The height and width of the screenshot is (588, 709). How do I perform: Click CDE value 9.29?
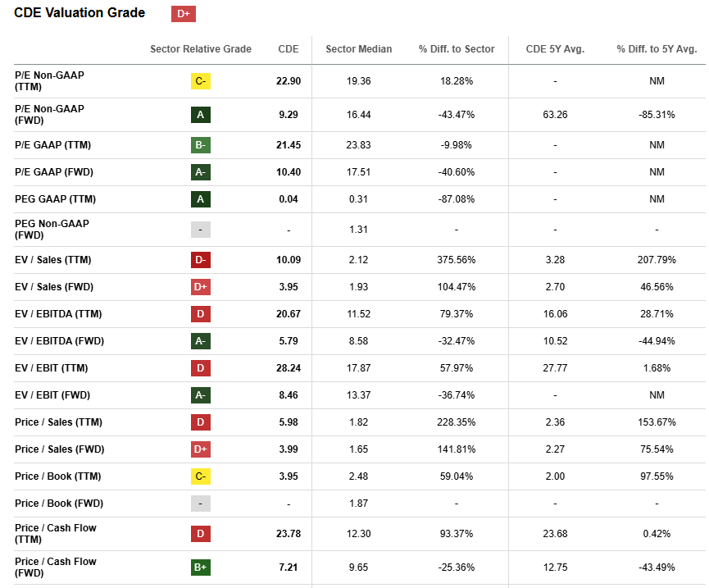coord(289,115)
